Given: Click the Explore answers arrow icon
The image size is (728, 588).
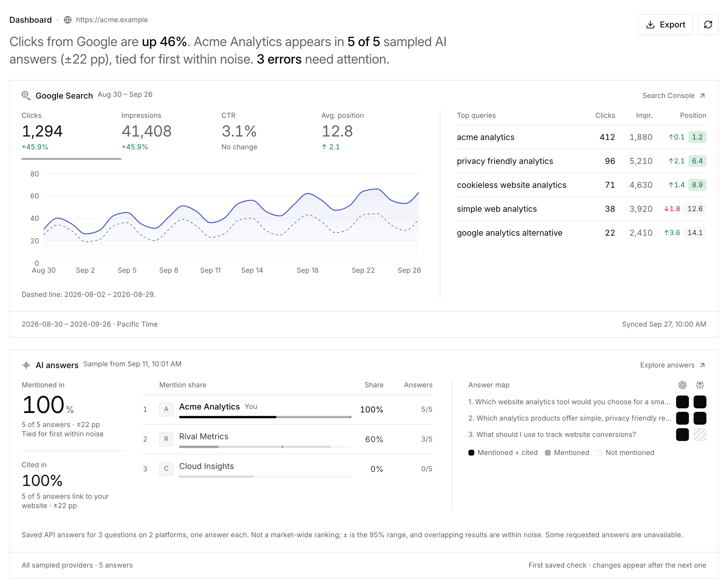Looking at the screenshot, I should coord(702,365).
